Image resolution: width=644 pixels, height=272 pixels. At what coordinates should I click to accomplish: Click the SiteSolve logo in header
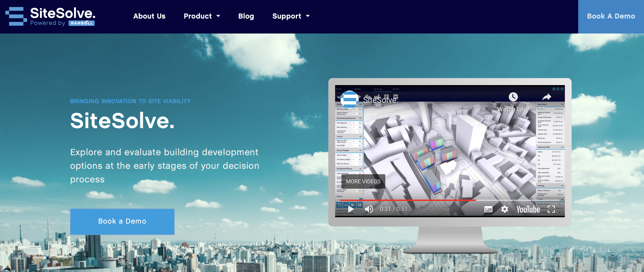pyautogui.click(x=50, y=16)
